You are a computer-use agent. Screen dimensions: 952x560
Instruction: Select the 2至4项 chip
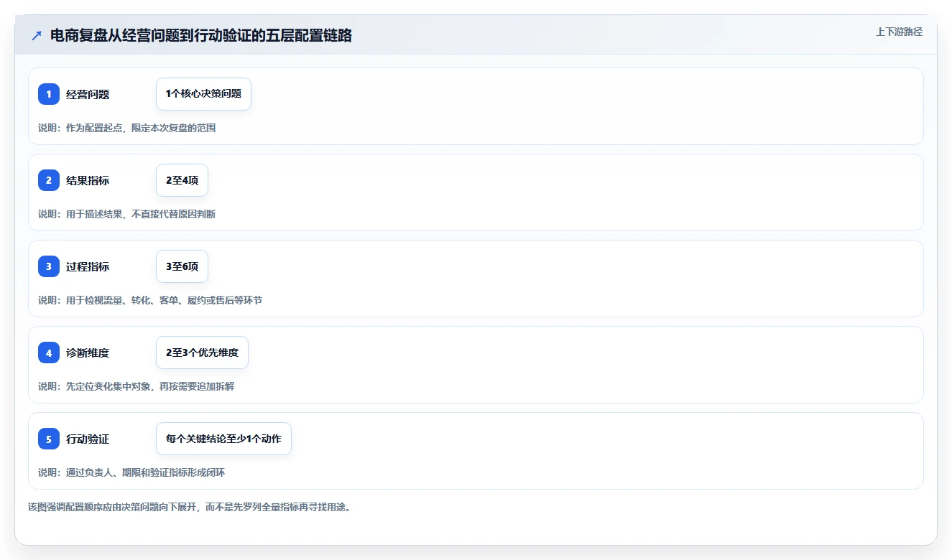pos(182,180)
